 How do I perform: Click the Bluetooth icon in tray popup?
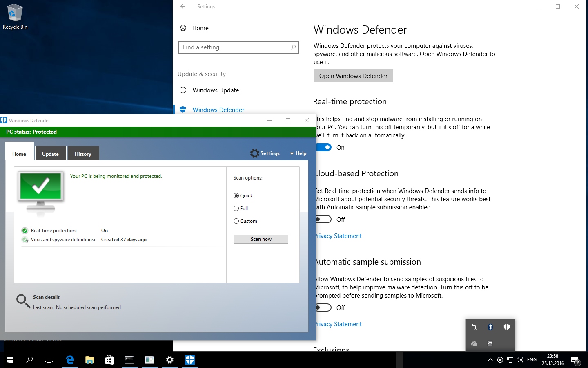(x=490, y=327)
